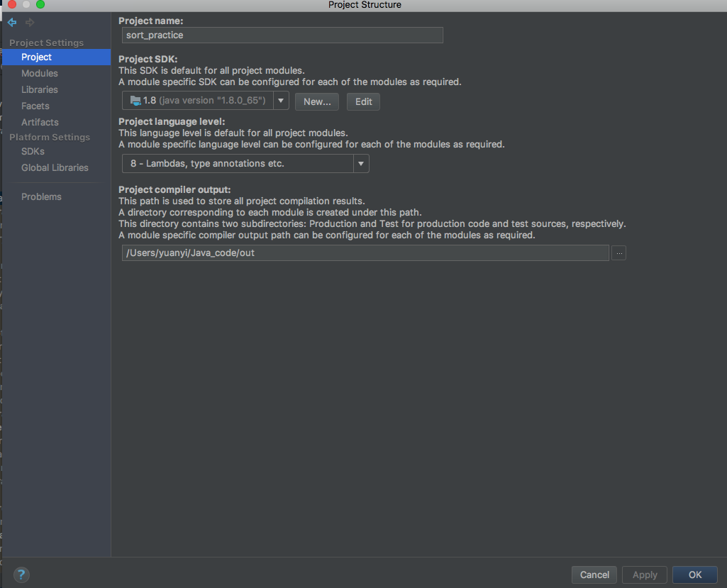Click the forward navigation arrow
The height and width of the screenshot is (588, 727).
pyautogui.click(x=29, y=22)
